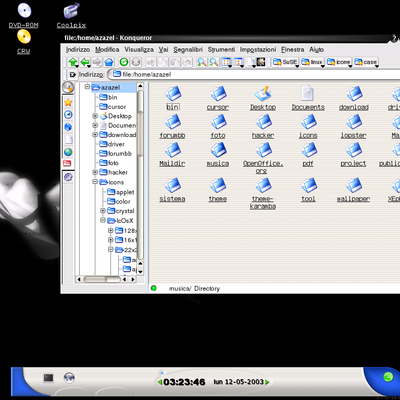
Task: Zoom out with second magnifier icon
Action: 214,62
